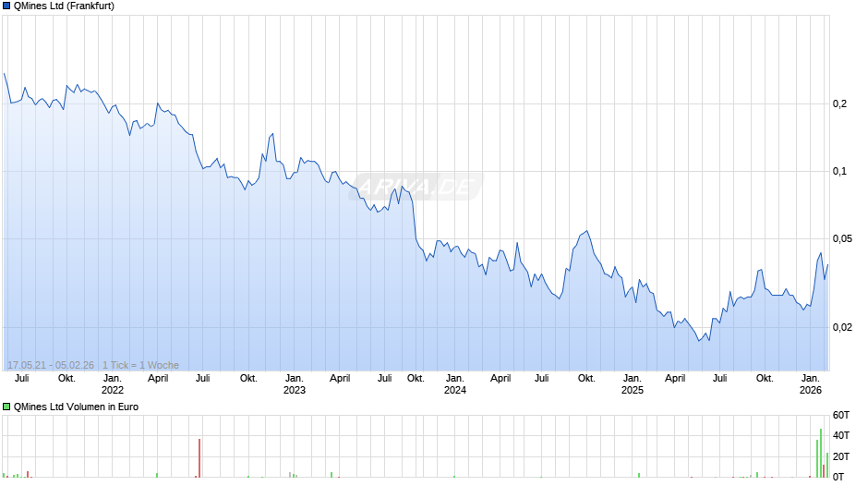The image size is (868, 486).
Task: Select the 'QMines Ltd Volumen in Euro' label
Action: [76, 407]
